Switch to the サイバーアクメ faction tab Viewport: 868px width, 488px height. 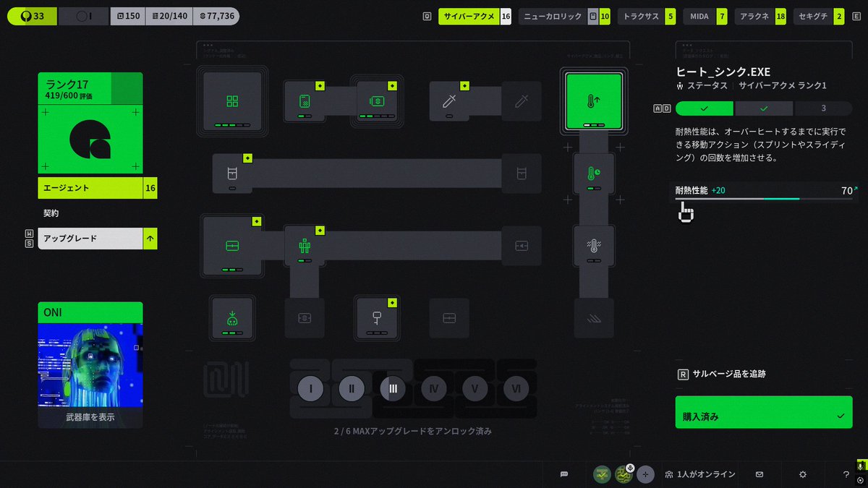coord(475,16)
